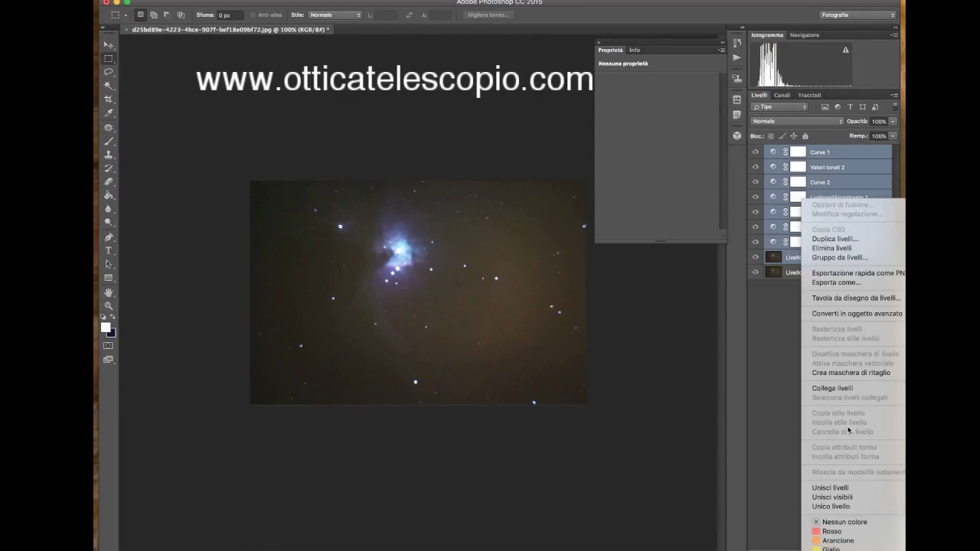Image resolution: width=980 pixels, height=551 pixels.
Task: Select the Type tool
Action: [x=109, y=250]
